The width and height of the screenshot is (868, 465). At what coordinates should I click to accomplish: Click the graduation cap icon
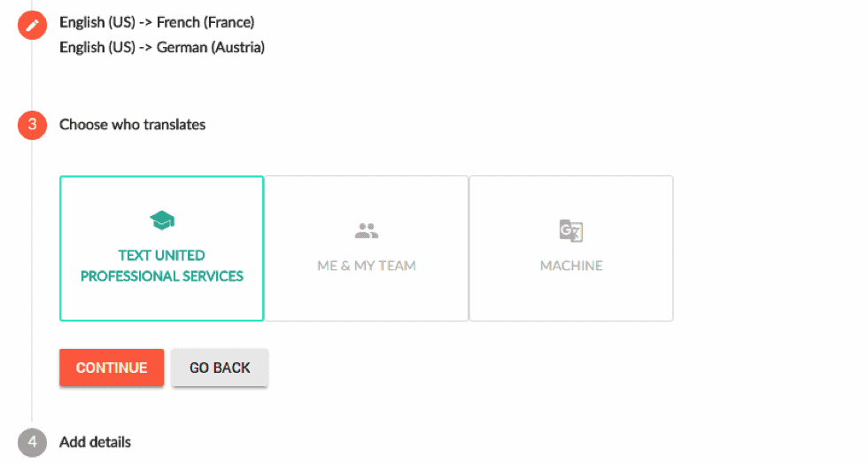point(161,221)
